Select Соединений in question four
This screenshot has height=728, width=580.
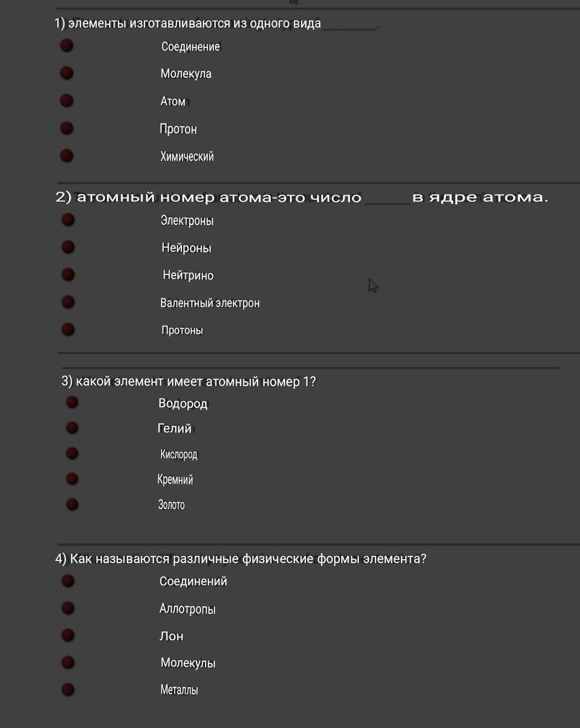68,581
